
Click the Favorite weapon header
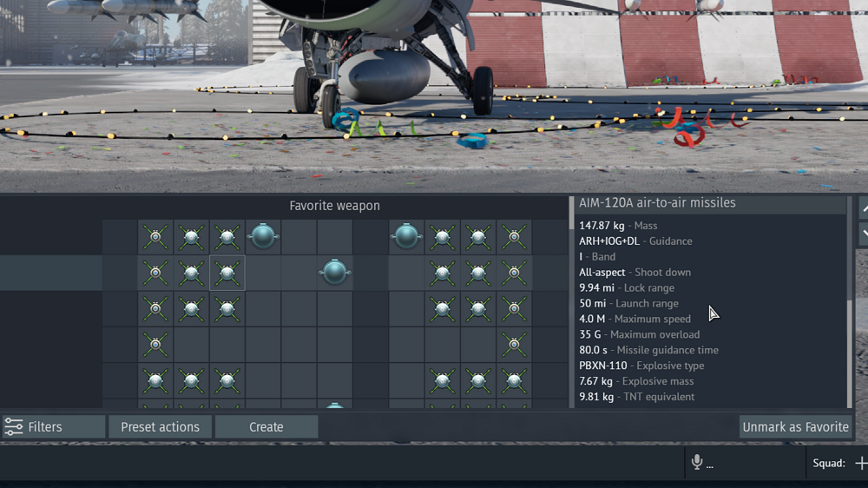pyautogui.click(x=334, y=206)
